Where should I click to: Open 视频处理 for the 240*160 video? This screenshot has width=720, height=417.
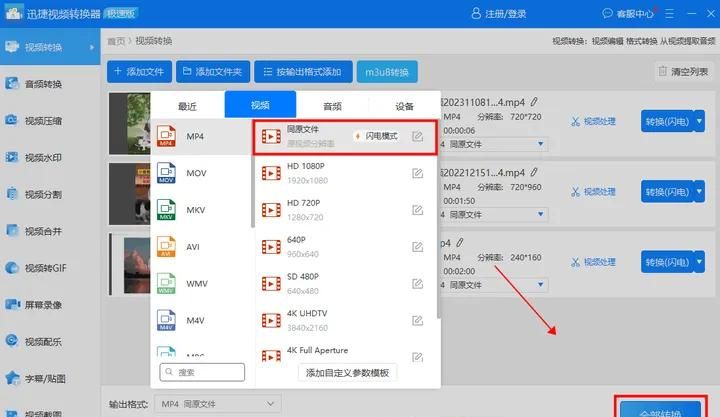pyautogui.click(x=593, y=262)
